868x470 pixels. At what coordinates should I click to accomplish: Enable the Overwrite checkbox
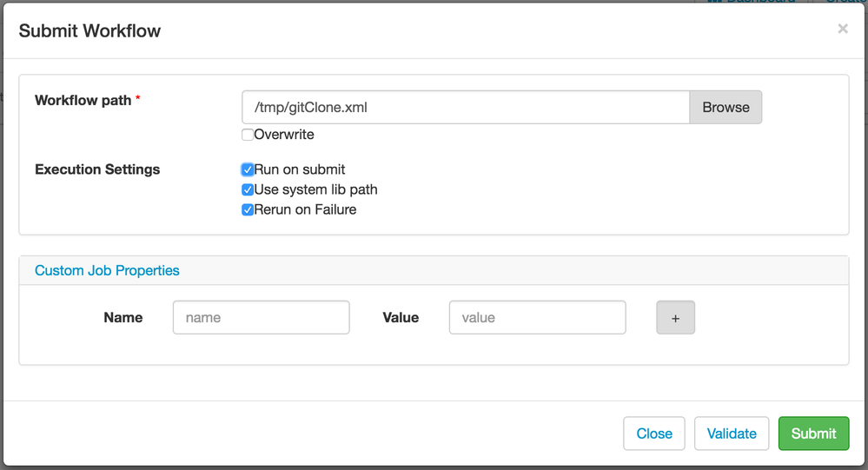click(x=248, y=135)
